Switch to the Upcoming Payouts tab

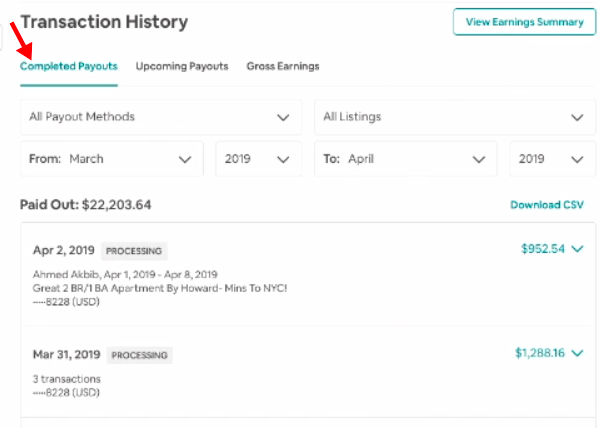click(x=182, y=66)
